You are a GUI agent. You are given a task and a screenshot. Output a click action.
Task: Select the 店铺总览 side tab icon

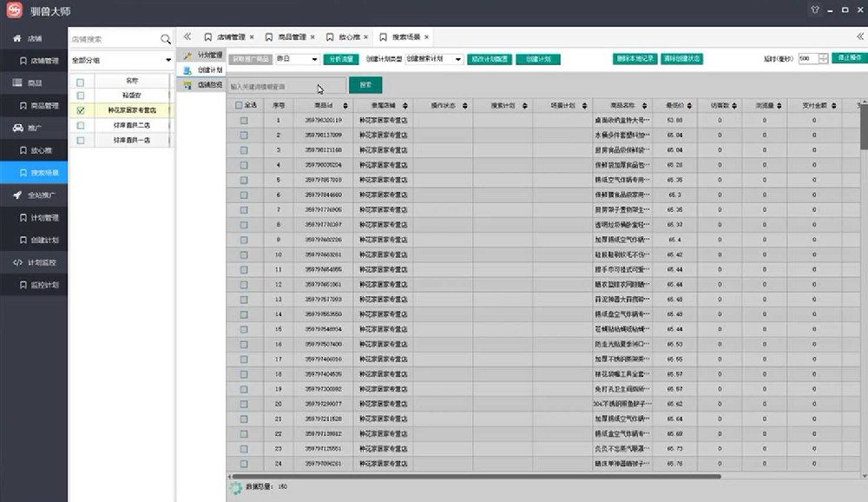point(187,85)
